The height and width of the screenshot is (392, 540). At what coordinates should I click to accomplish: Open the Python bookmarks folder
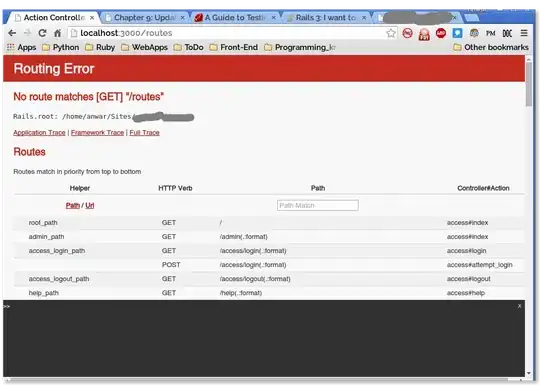point(61,47)
